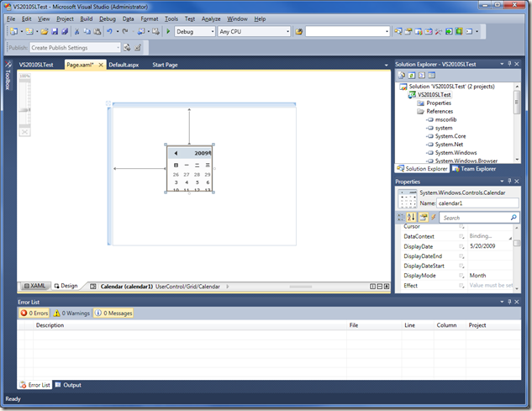Viewport: 532px width, 411px height.
Task: Click the Toolbox wrench icon in the right toolbar
Action: (x=439, y=32)
